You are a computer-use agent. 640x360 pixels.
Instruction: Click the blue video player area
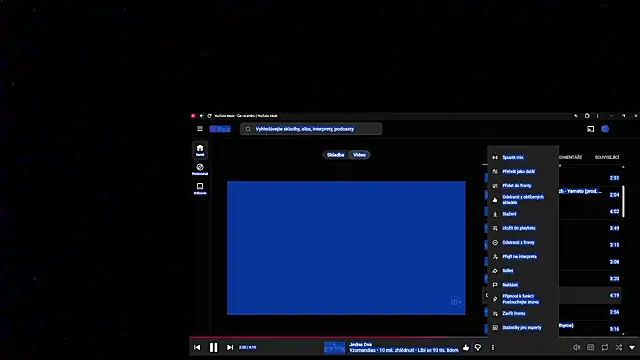click(x=346, y=248)
